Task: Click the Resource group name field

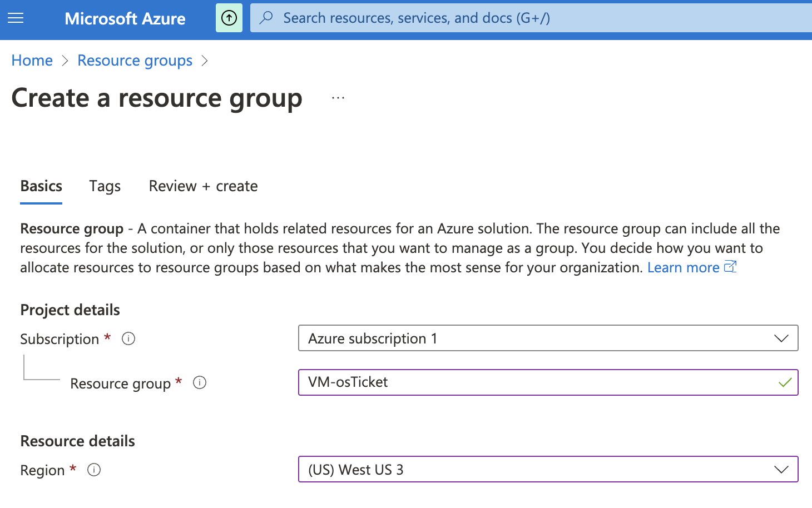Action: pyautogui.click(x=534, y=382)
